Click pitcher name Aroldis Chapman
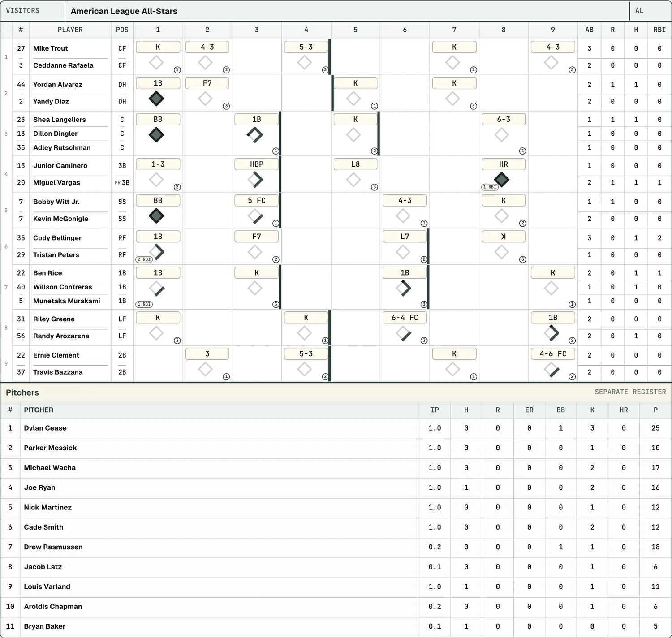This screenshot has height=638, width=672. tap(53, 607)
